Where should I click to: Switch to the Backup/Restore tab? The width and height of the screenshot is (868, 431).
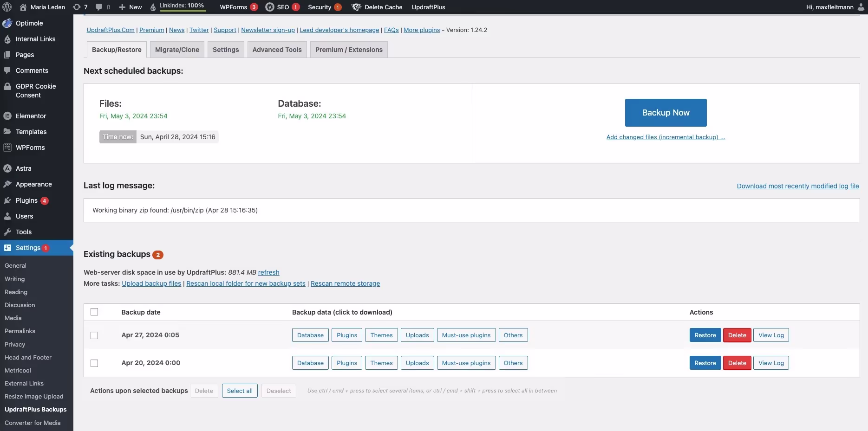click(x=117, y=50)
